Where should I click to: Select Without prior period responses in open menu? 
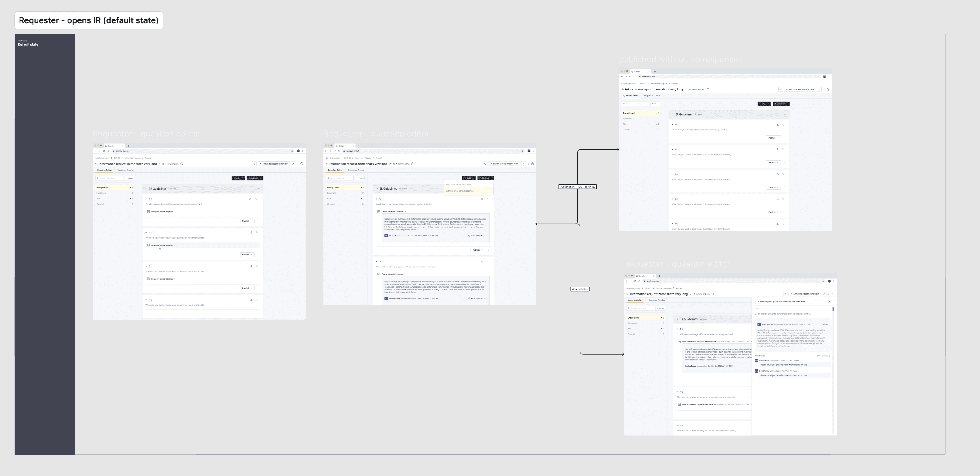(460, 191)
